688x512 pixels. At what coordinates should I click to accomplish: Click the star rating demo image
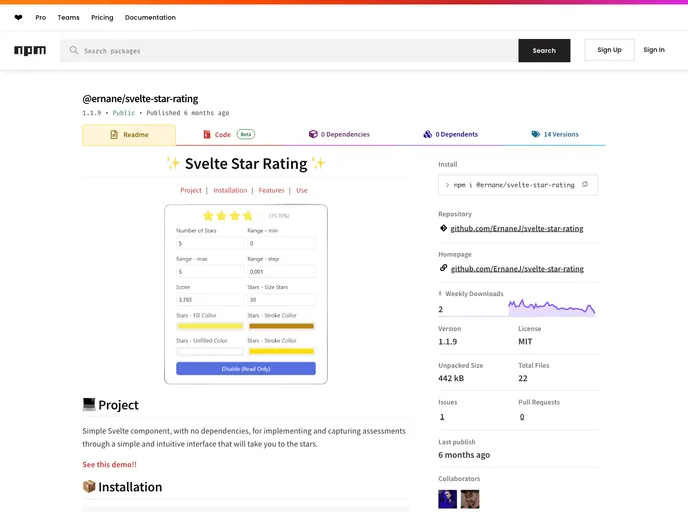click(x=246, y=294)
